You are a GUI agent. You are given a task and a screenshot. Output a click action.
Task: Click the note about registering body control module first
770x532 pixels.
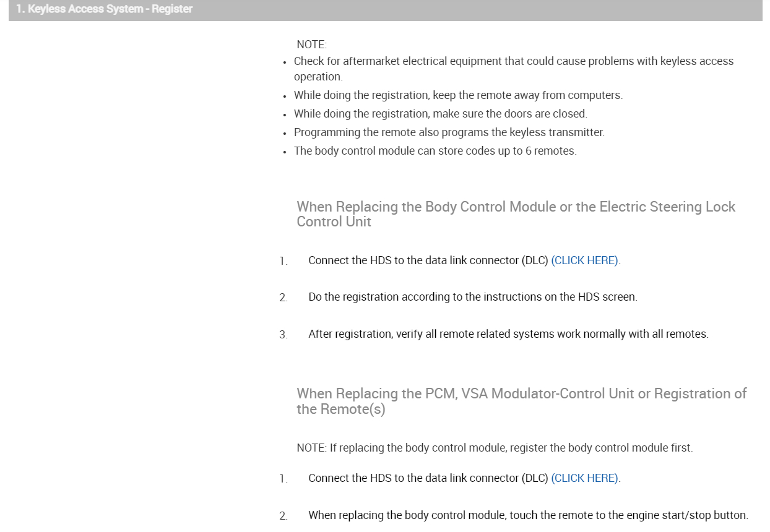pyautogui.click(x=495, y=448)
